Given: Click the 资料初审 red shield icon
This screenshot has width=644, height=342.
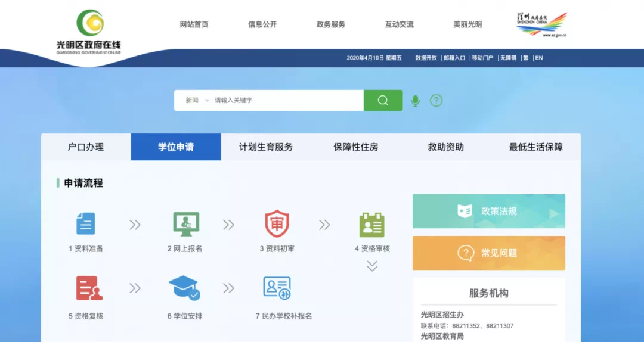Looking at the screenshot, I should click(x=277, y=224).
